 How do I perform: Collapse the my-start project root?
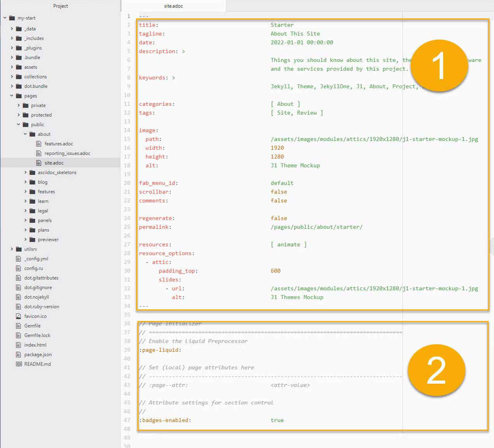tap(5, 18)
